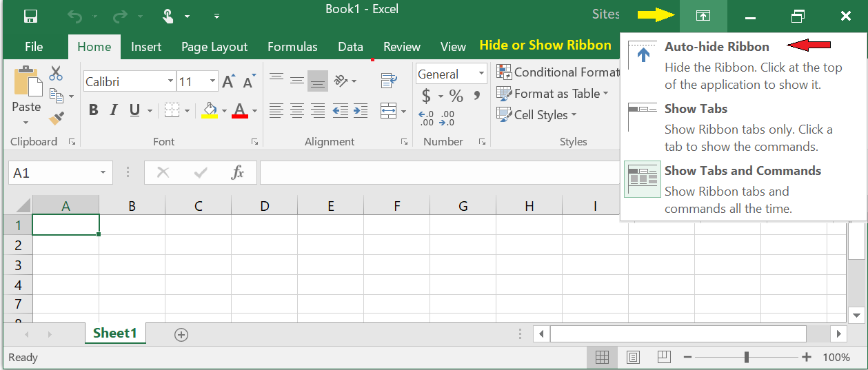
Task: Decrease font size with small A
Action: [250, 81]
